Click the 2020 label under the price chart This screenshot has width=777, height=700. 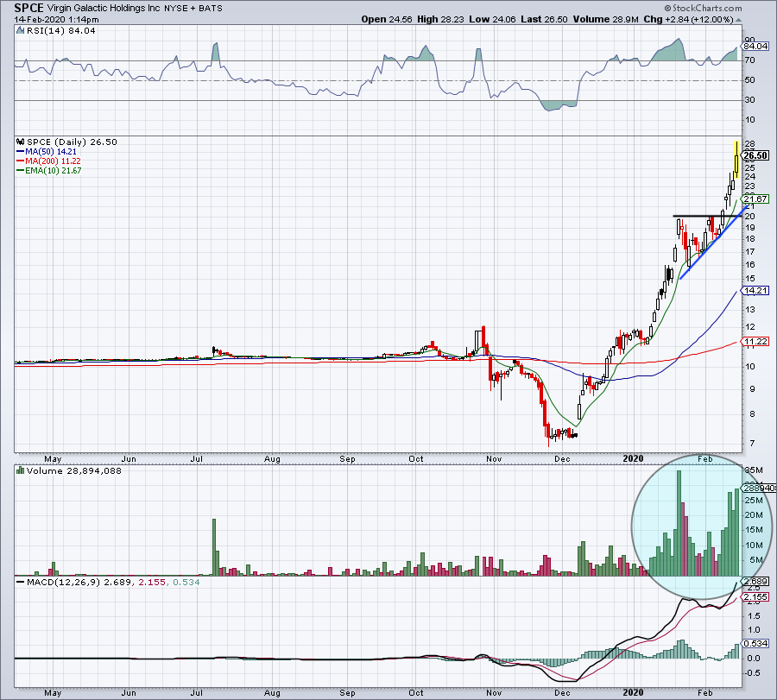tap(633, 458)
